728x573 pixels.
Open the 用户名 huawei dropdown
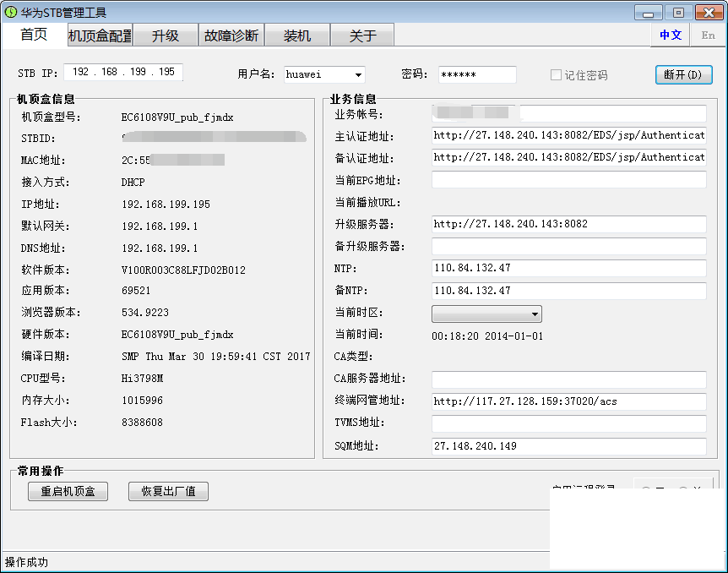coord(358,75)
